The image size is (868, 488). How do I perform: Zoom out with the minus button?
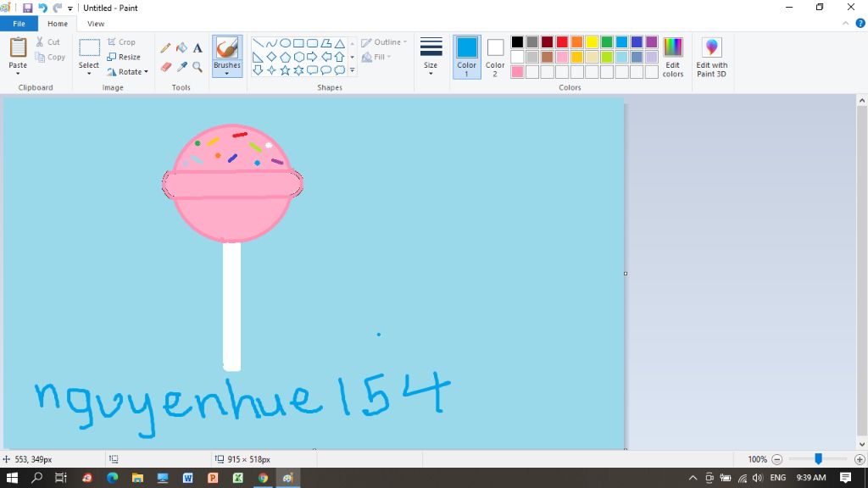point(777,459)
